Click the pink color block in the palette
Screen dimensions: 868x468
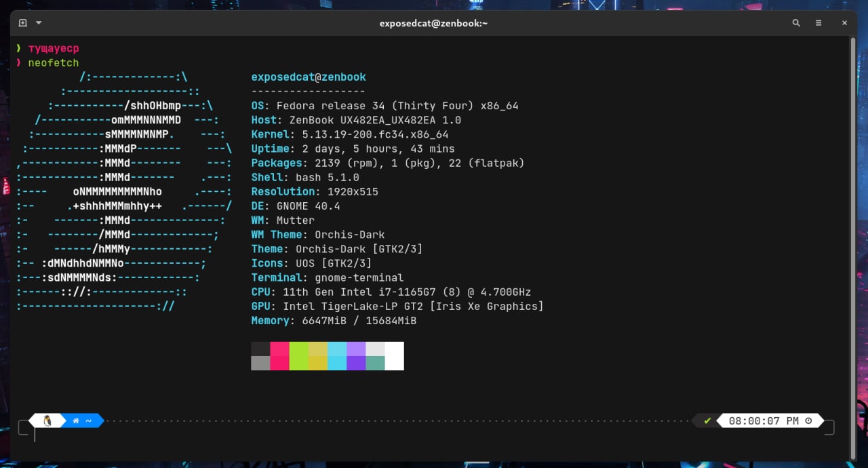(x=280, y=356)
